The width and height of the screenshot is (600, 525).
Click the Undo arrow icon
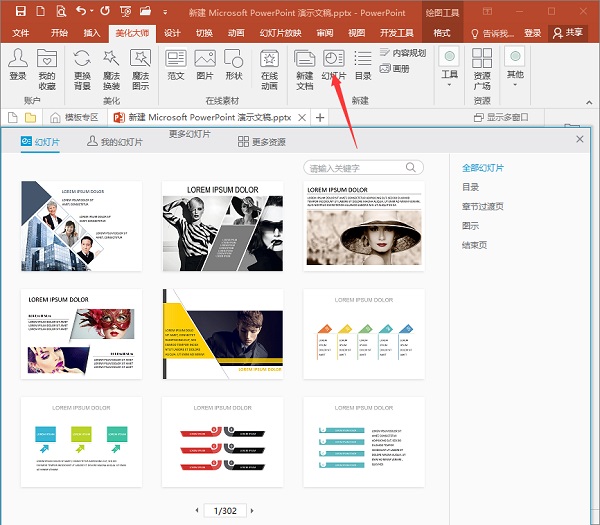81,11
